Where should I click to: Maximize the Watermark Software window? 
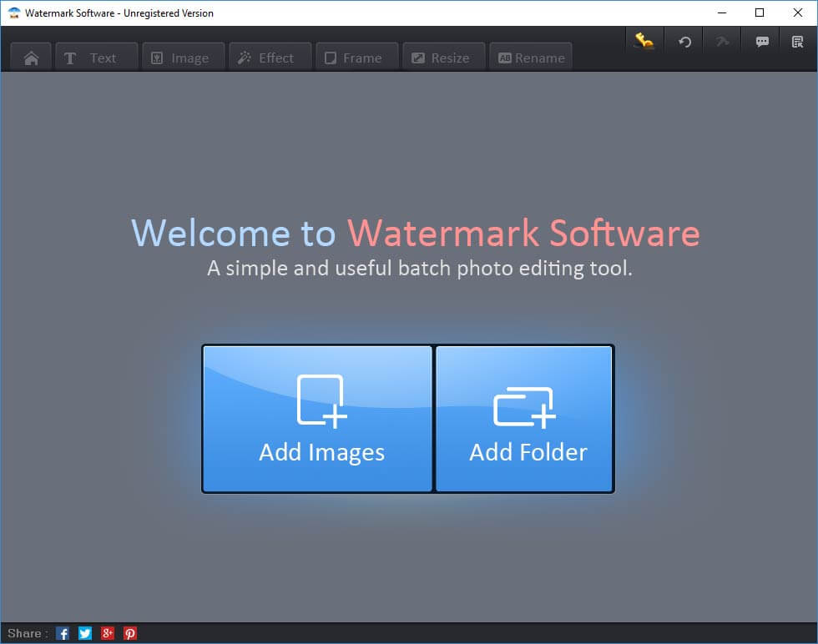760,13
